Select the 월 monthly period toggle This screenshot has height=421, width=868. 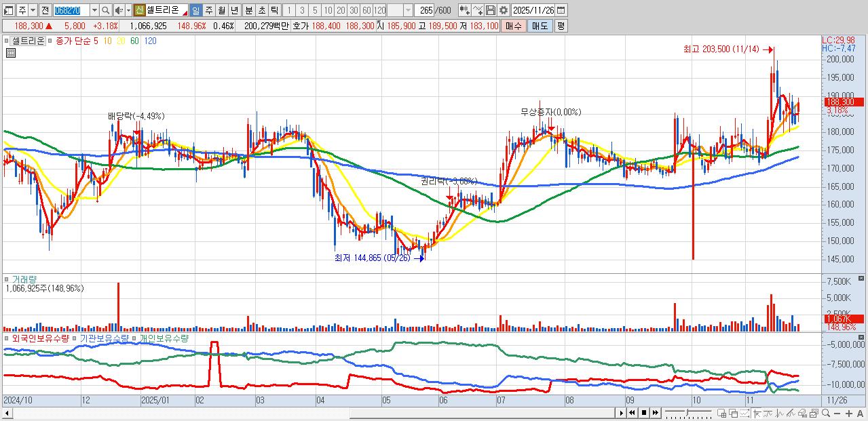point(221,10)
